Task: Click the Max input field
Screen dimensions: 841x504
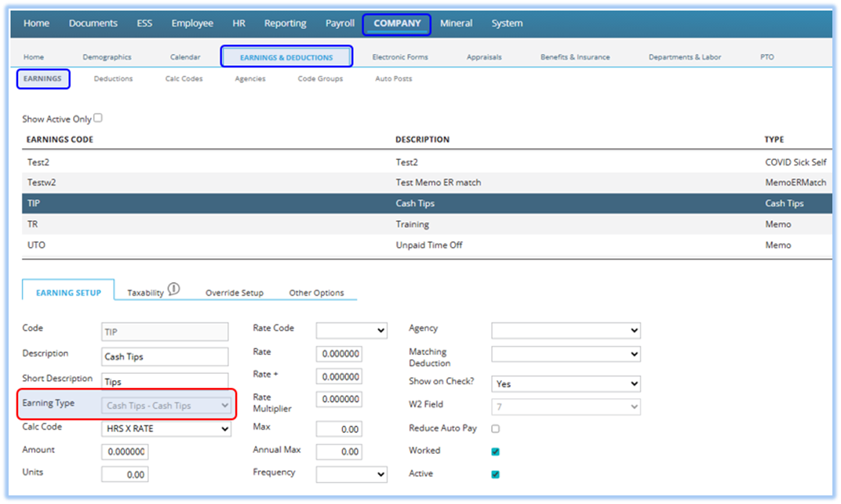Action: (339, 429)
